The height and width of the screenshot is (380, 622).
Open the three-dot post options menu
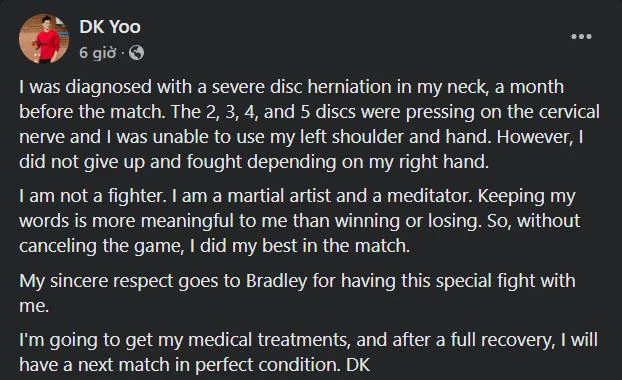(x=581, y=36)
